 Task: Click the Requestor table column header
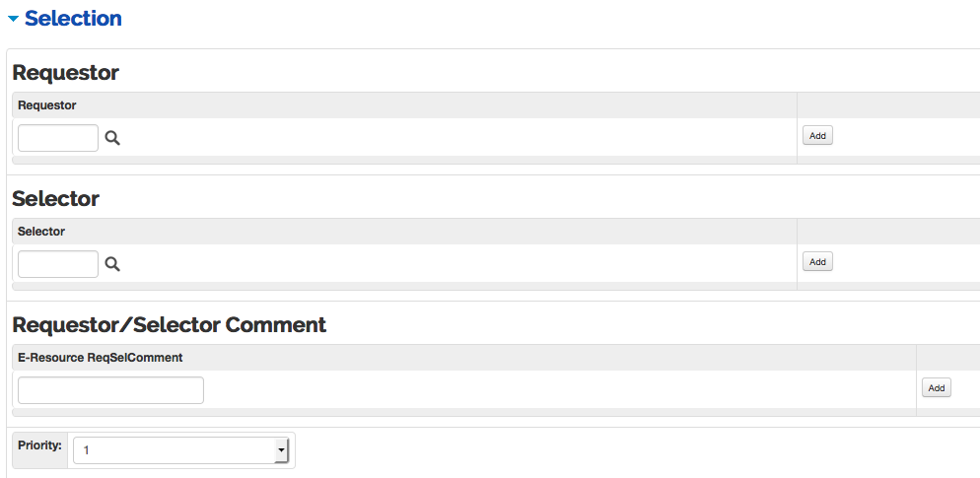coord(47,105)
